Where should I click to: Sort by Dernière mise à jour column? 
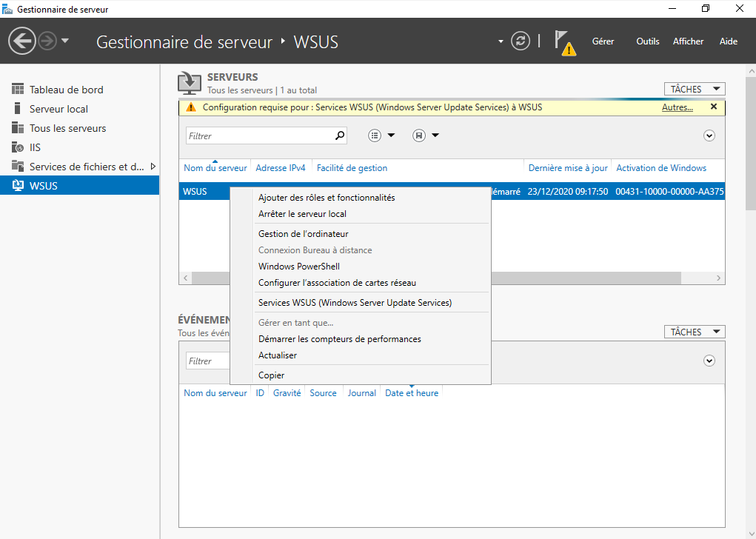568,168
